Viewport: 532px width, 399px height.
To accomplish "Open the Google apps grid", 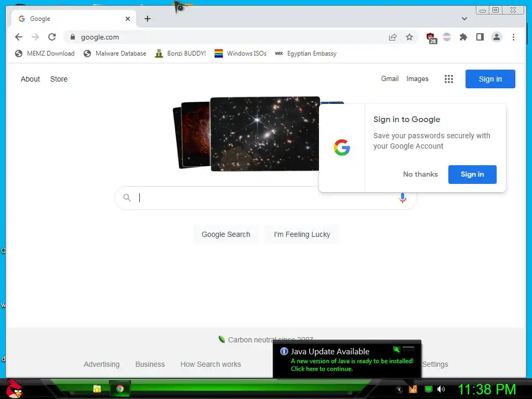I will (x=449, y=79).
